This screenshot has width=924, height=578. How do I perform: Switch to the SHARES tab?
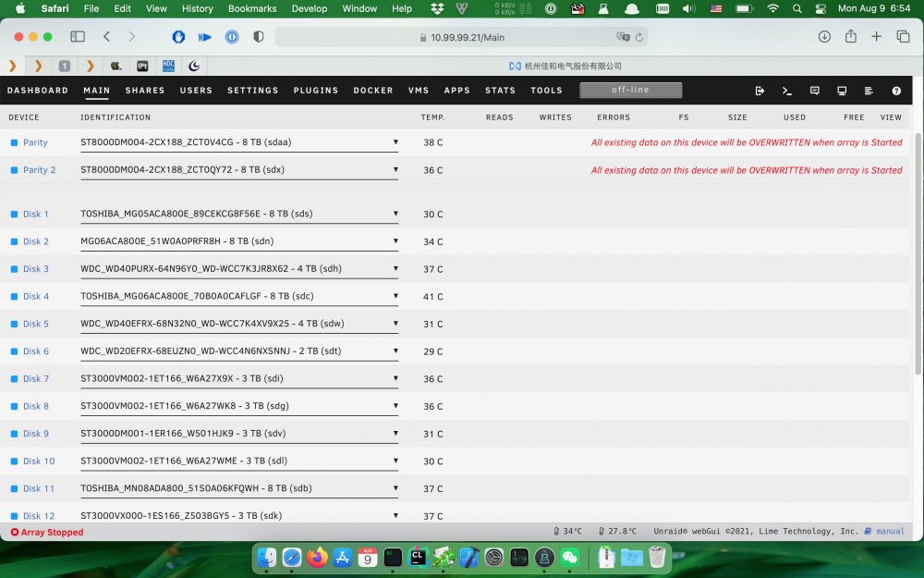point(145,91)
